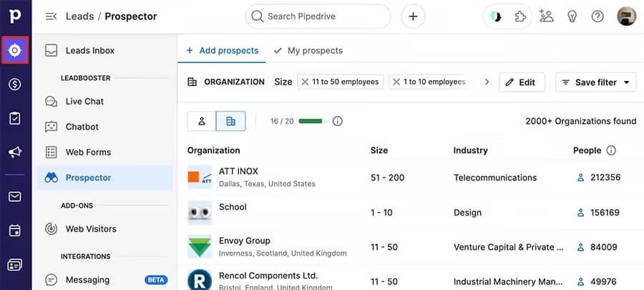Switch to organization view toggle
The width and height of the screenshot is (644, 290).
click(x=230, y=121)
